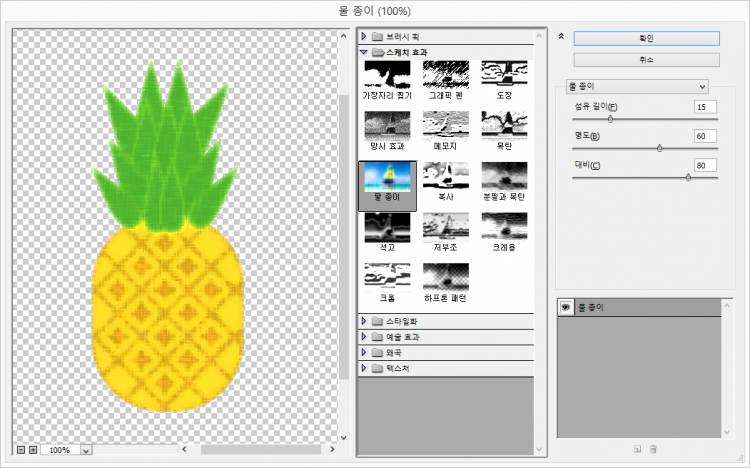Click the 섬유 길이 value field
The width and height of the screenshot is (750, 468).
(705, 107)
